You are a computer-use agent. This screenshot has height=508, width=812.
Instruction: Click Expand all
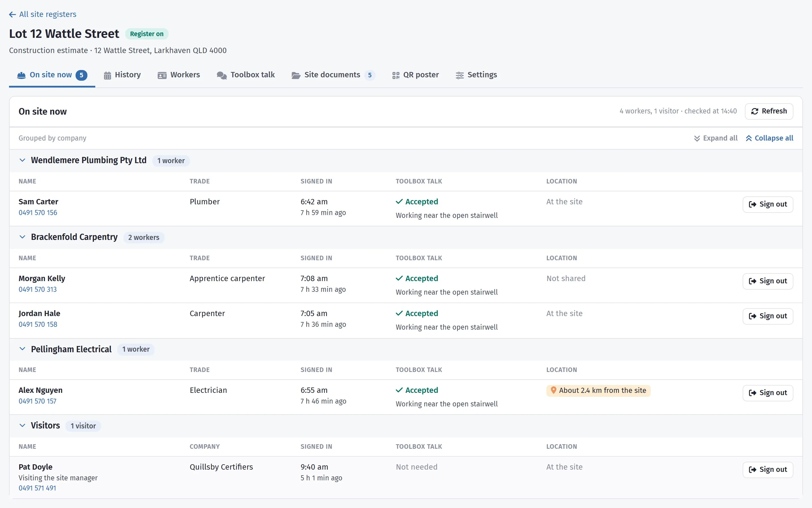pyautogui.click(x=716, y=138)
